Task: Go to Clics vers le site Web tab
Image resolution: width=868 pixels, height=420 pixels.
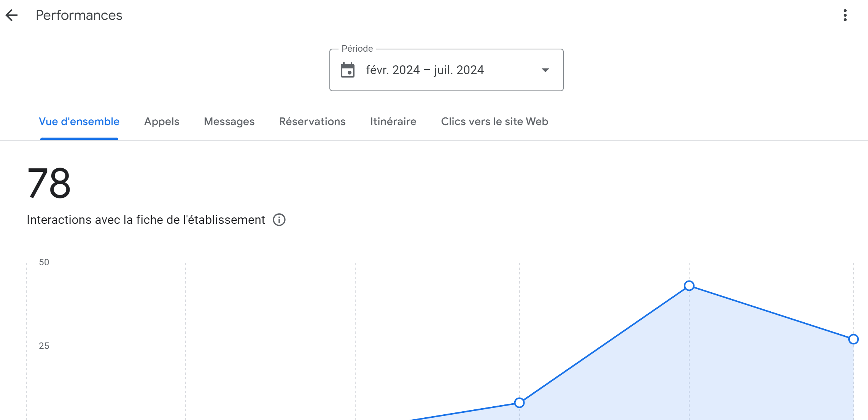Action: (494, 122)
